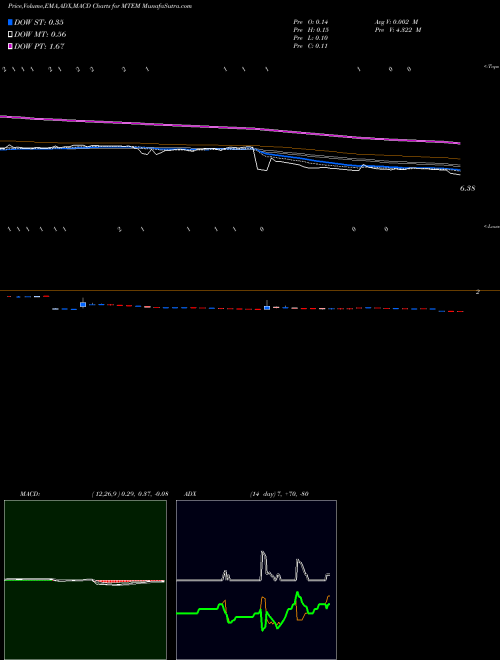
Task: Select the 'DOW MT: 0.56' legend text
Action: point(40,35)
